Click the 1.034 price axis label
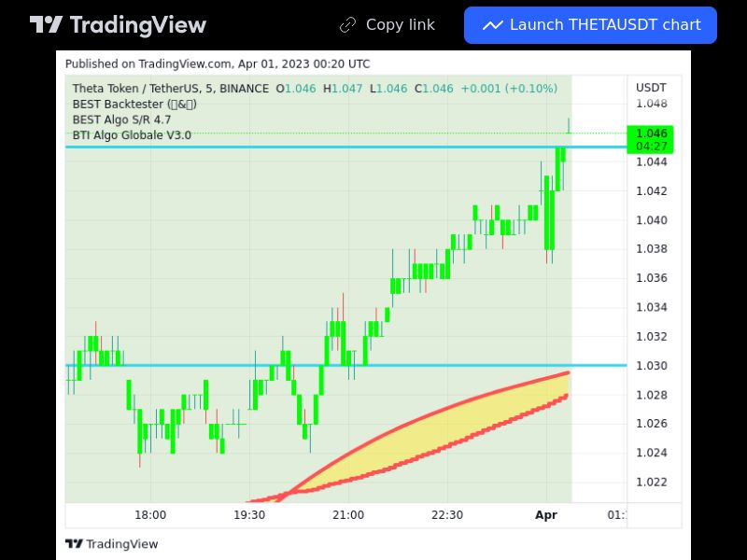 click(x=651, y=307)
